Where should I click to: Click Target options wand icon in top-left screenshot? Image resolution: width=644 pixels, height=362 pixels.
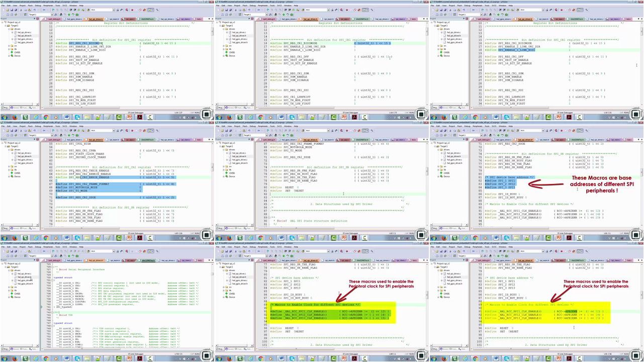56,15
